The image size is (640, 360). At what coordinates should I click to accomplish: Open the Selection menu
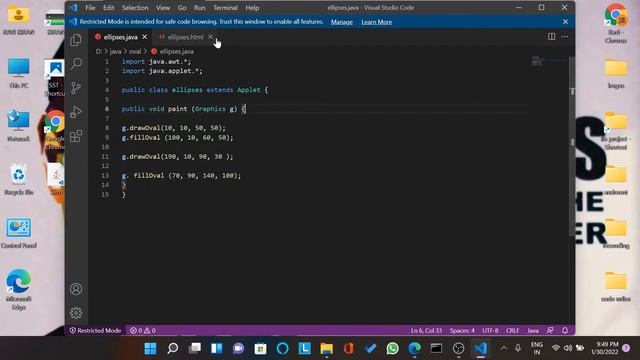tap(135, 8)
